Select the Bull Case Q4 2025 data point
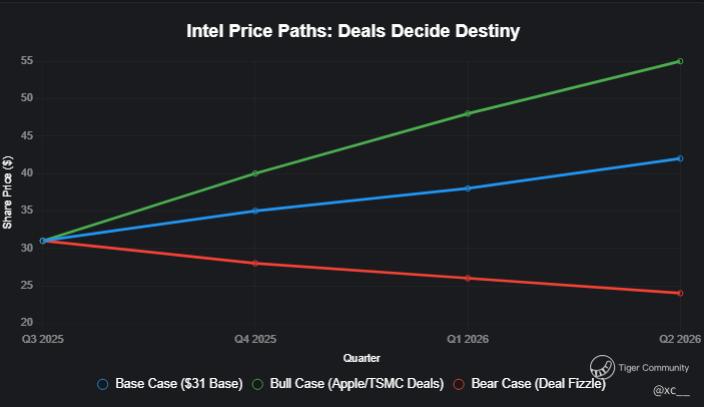 click(255, 173)
